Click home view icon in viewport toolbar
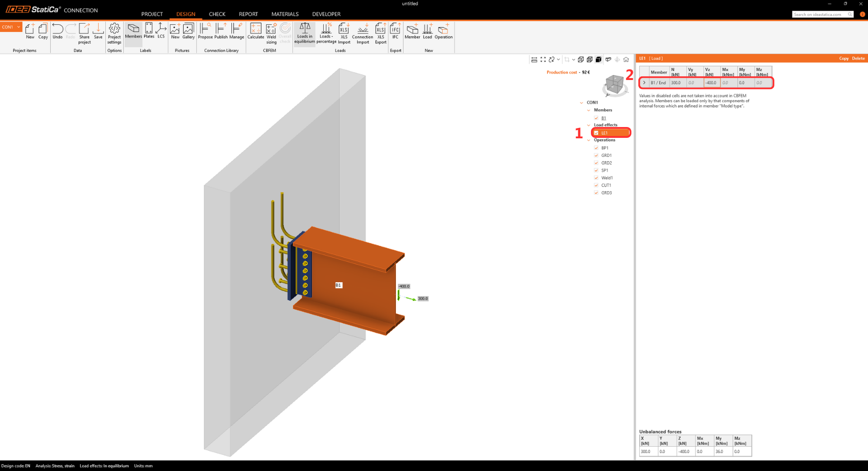The image size is (868, 471). pos(626,60)
